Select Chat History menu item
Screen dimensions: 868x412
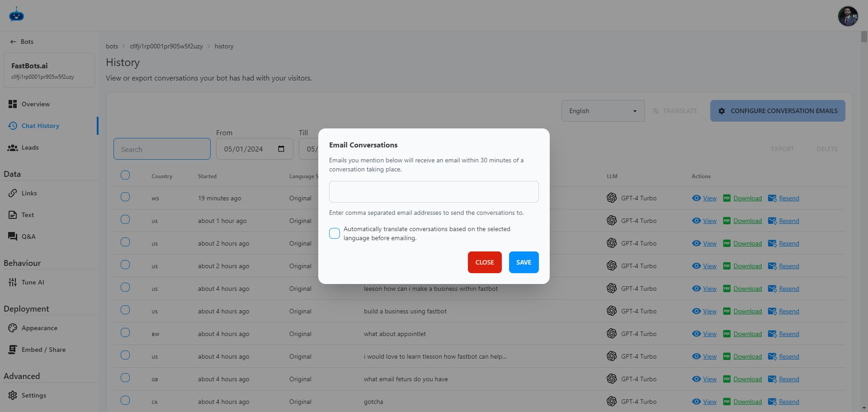coord(49,126)
